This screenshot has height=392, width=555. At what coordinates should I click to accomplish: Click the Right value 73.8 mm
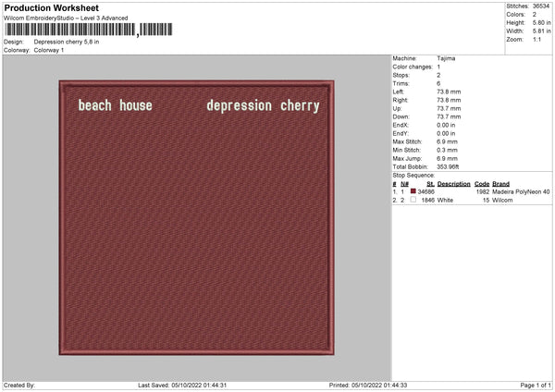[x=449, y=100]
